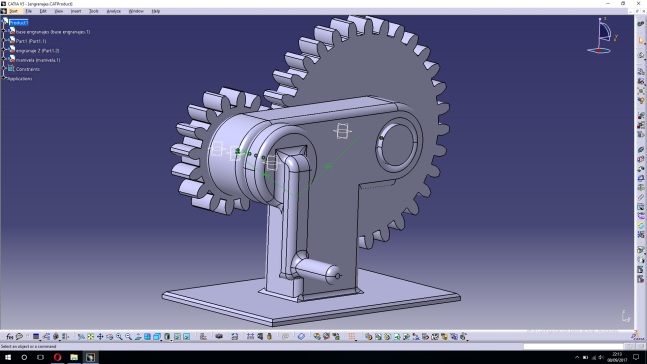The width and height of the screenshot is (647, 364).
Task: Click the workbench icon atop right toolbar
Action: 641,24
